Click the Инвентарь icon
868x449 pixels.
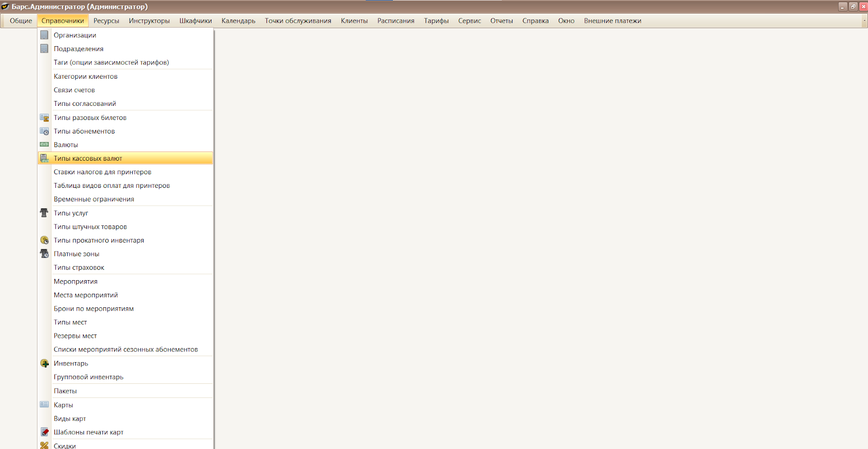tap(44, 364)
